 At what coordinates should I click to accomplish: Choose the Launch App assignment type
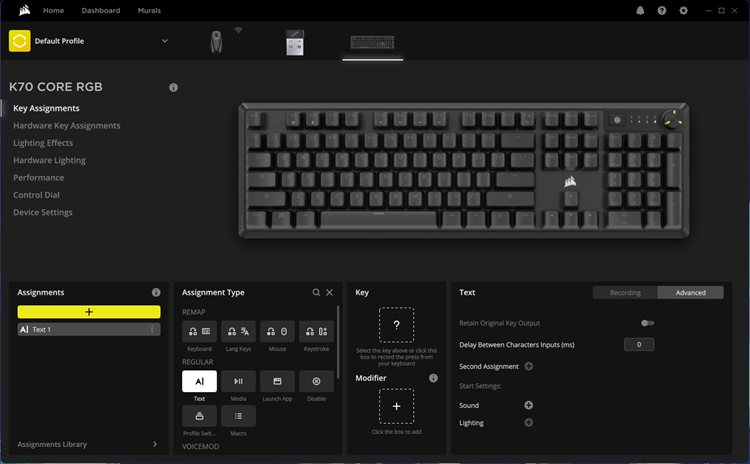click(x=277, y=381)
